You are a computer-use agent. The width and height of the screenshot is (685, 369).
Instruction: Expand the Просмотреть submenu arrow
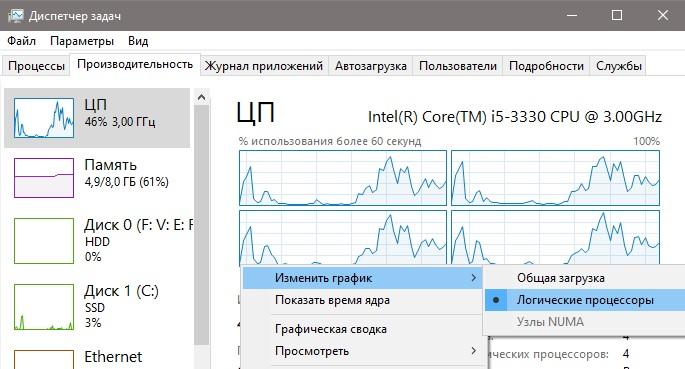tap(474, 351)
